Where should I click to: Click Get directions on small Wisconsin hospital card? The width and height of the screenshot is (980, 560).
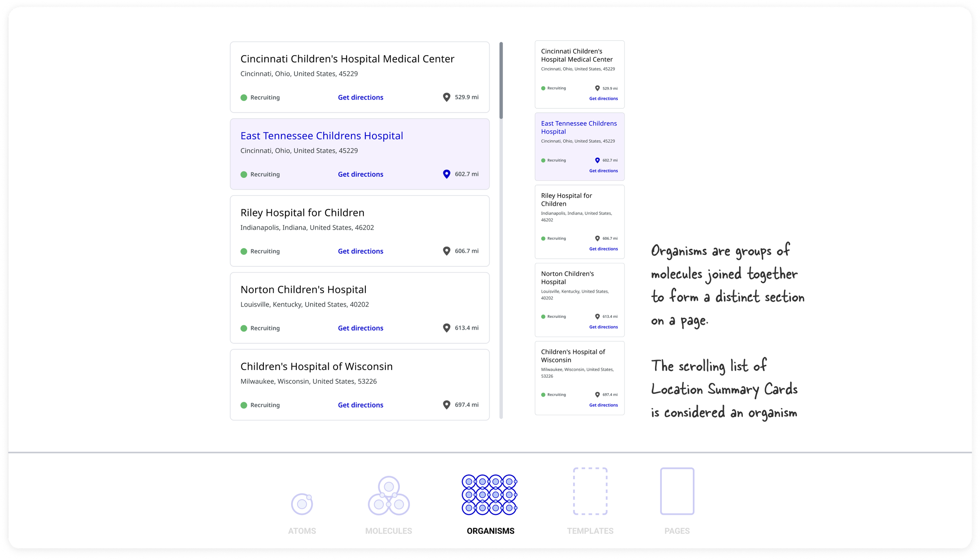[x=603, y=405]
